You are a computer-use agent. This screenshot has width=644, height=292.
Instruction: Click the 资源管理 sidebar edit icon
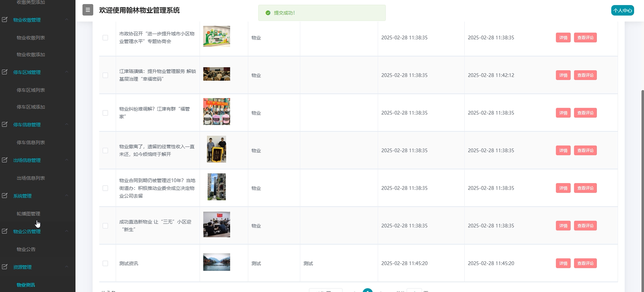tap(5, 267)
